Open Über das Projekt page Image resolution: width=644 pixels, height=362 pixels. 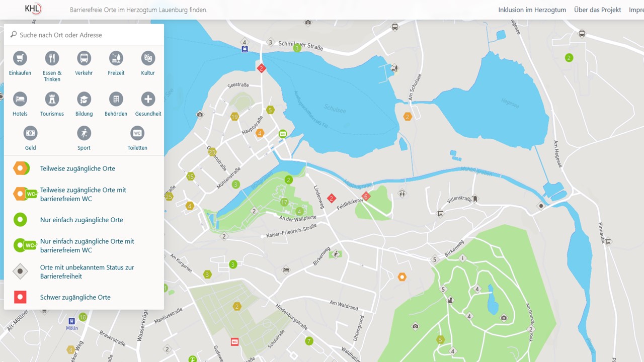click(x=597, y=10)
